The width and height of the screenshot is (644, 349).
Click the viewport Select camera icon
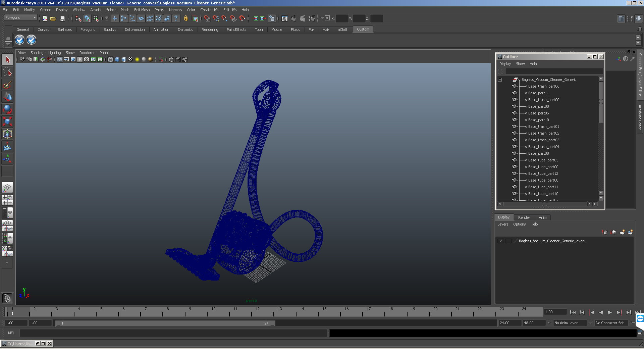pyautogui.click(x=22, y=59)
